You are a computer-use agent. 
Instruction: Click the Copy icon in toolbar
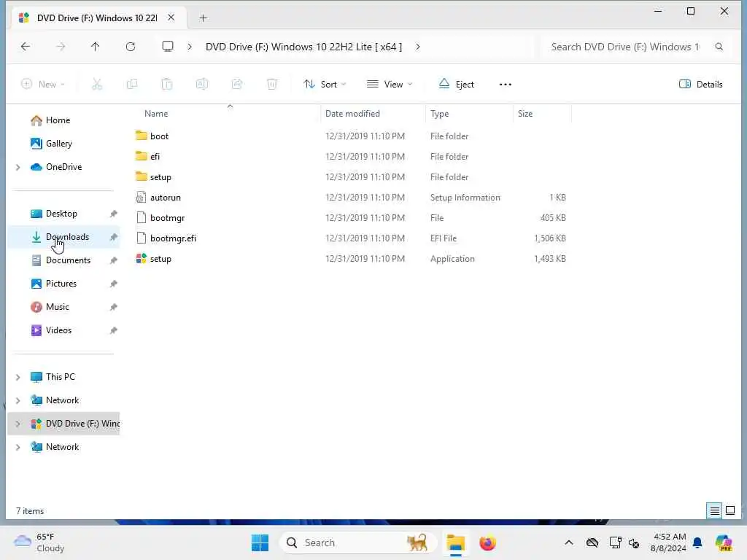[132, 85]
